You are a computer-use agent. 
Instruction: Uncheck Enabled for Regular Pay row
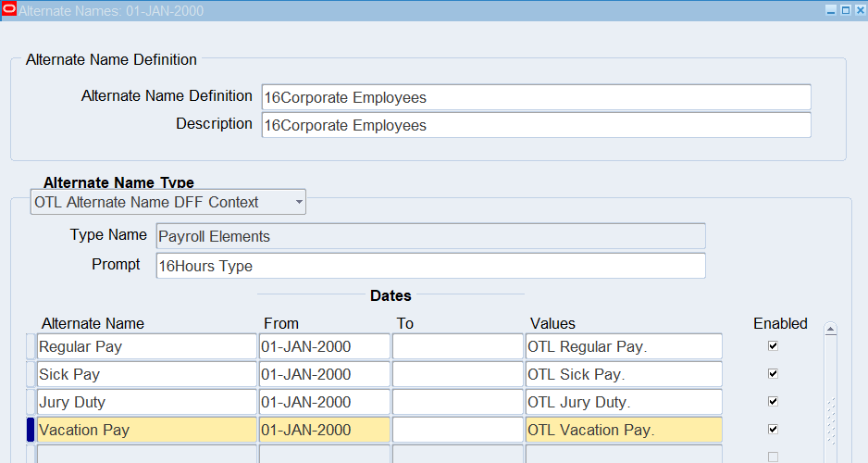(x=773, y=346)
